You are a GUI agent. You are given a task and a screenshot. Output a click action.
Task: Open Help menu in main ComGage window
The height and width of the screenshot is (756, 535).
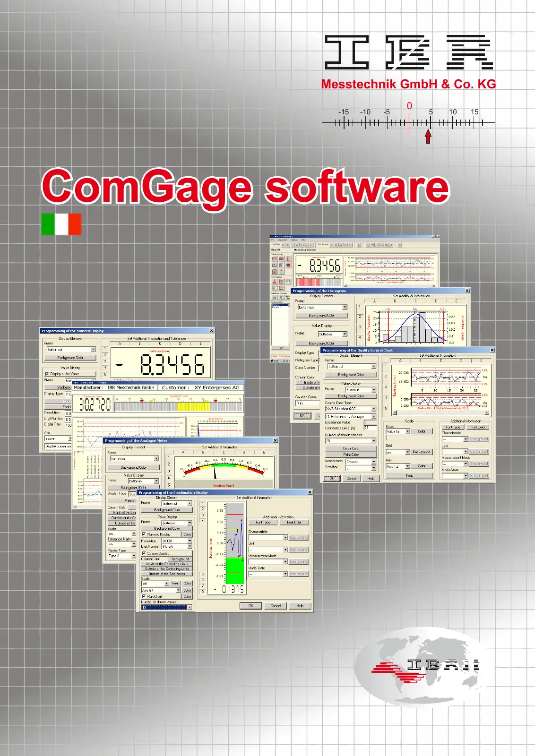coord(303,240)
